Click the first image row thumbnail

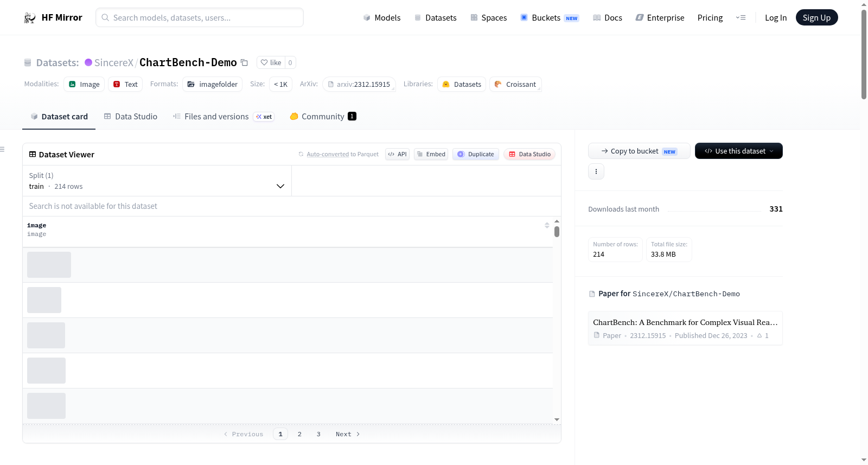pyautogui.click(x=49, y=265)
